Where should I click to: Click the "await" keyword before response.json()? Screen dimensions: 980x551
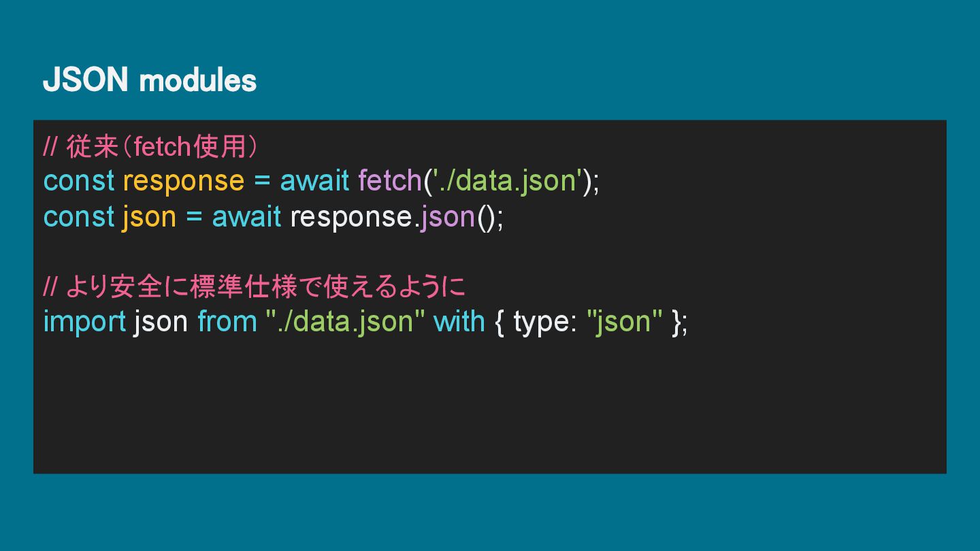(x=246, y=217)
